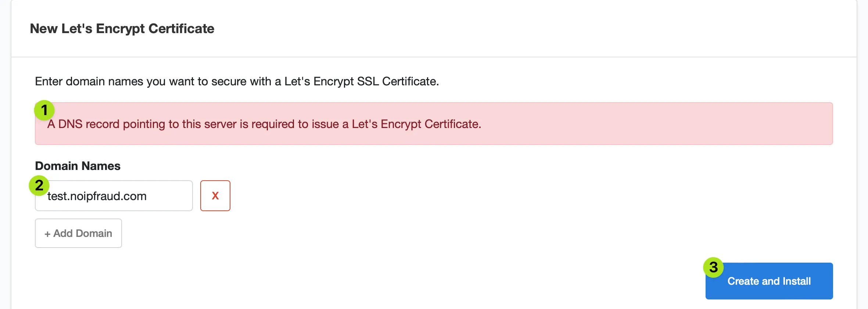The height and width of the screenshot is (309, 868).
Task: Click the Domain Names label
Action: coord(78,166)
